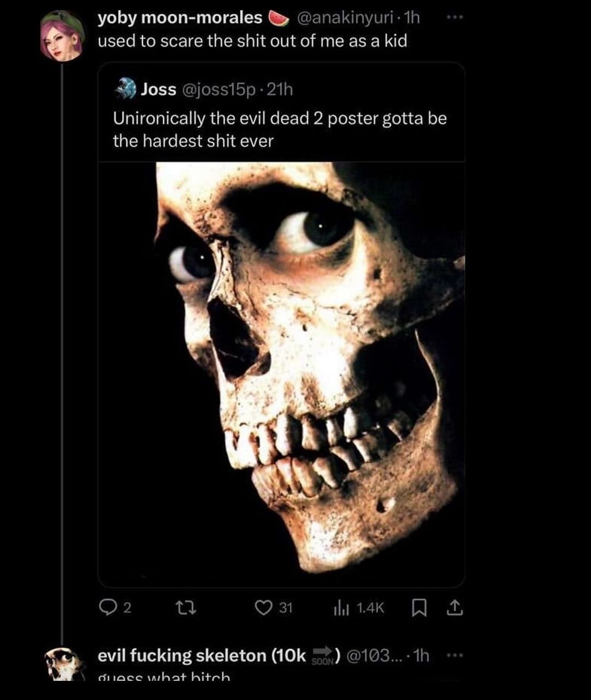The image size is (591, 700).
Task: Click the Joss username in quoted tweet
Action: coord(159,89)
